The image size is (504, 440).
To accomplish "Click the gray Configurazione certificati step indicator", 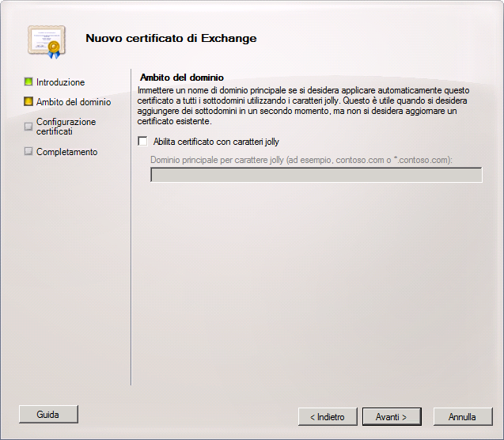I will click(x=28, y=127).
